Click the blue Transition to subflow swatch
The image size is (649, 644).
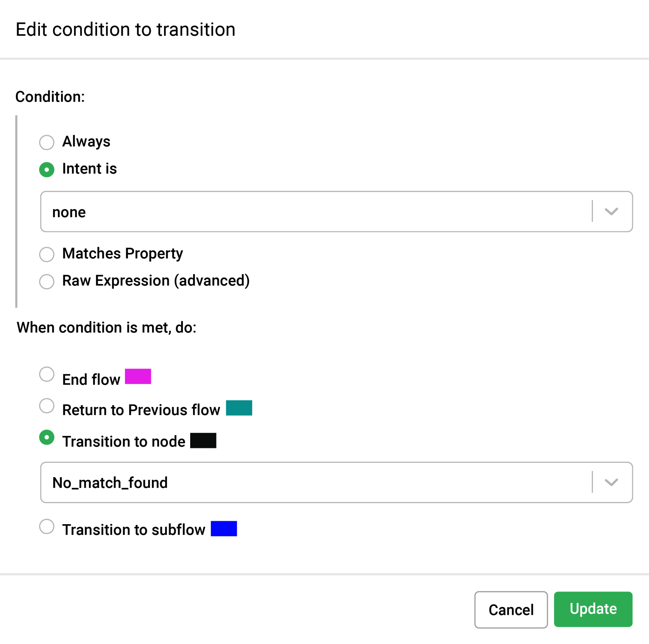coord(224,528)
